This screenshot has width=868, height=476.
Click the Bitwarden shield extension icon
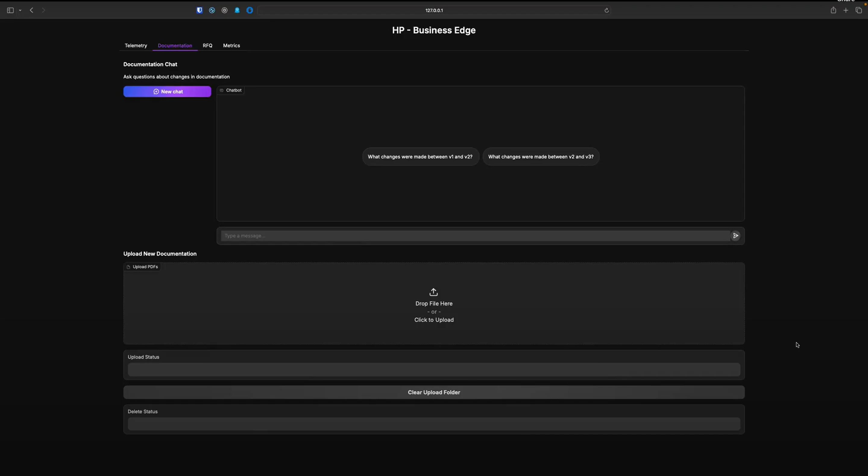(x=200, y=11)
